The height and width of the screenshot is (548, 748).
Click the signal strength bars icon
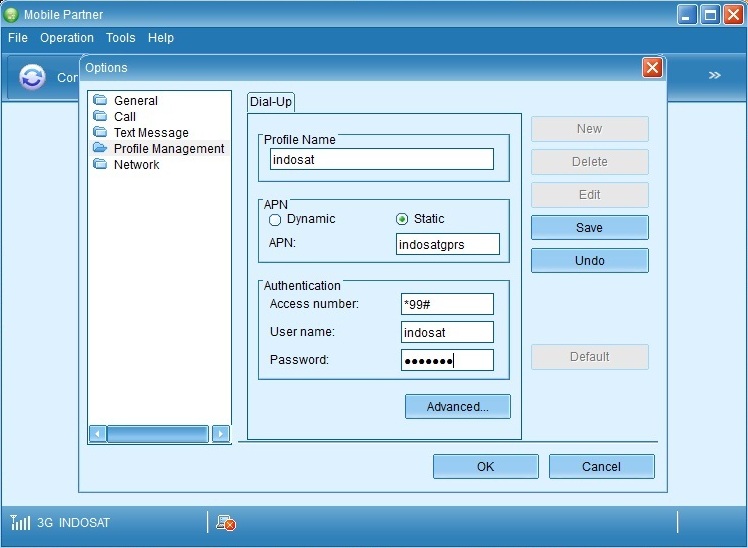pyautogui.click(x=20, y=522)
